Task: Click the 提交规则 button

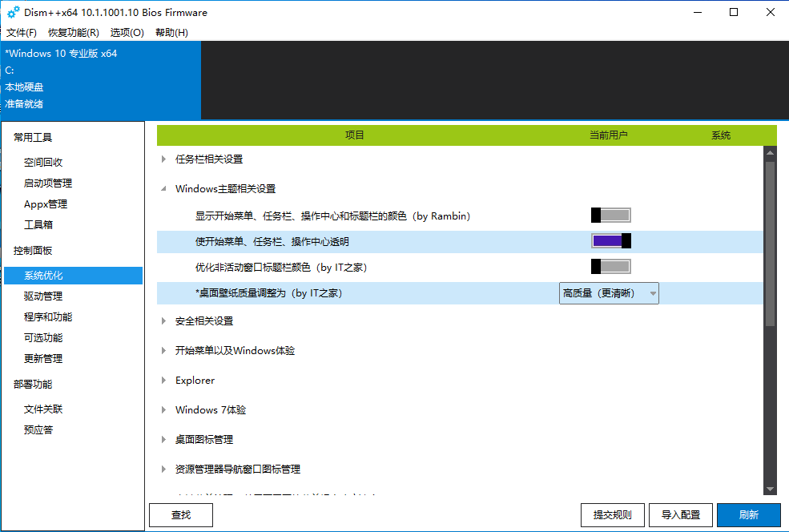Action: 612,515
